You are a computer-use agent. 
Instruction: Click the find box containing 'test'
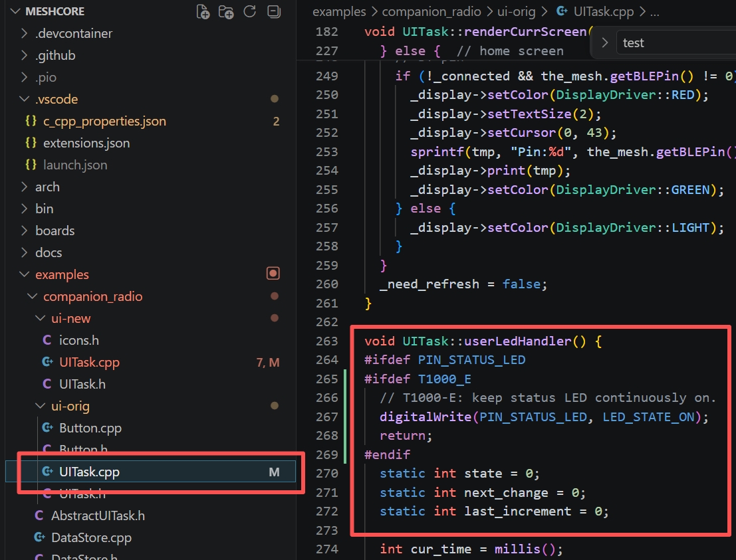(x=672, y=43)
